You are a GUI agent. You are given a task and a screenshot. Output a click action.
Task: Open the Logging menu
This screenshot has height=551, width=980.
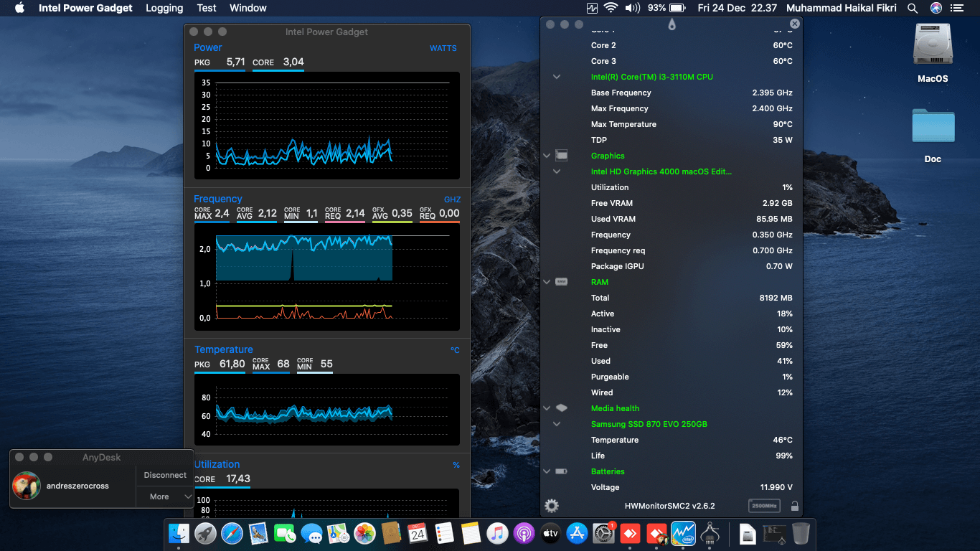pos(164,8)
